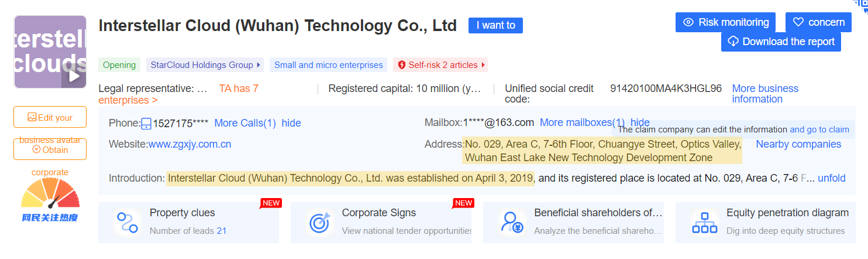The image size is (868, 259).
Task: Click the phone device icon
Action: coord(147,124)
